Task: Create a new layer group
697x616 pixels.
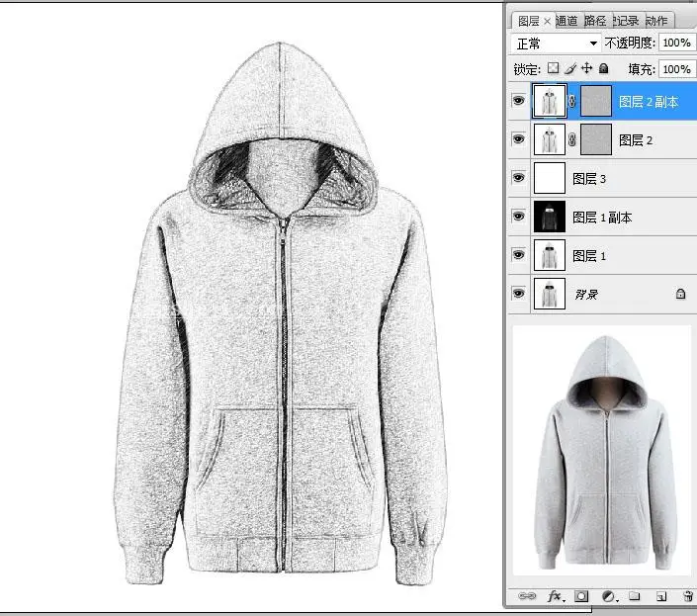Action: (635, 596)
